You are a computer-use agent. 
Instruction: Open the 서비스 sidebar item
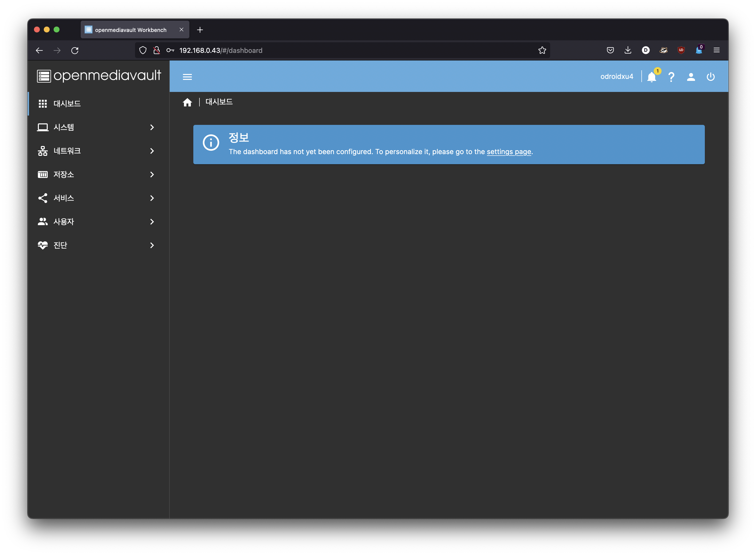(63, 198)
